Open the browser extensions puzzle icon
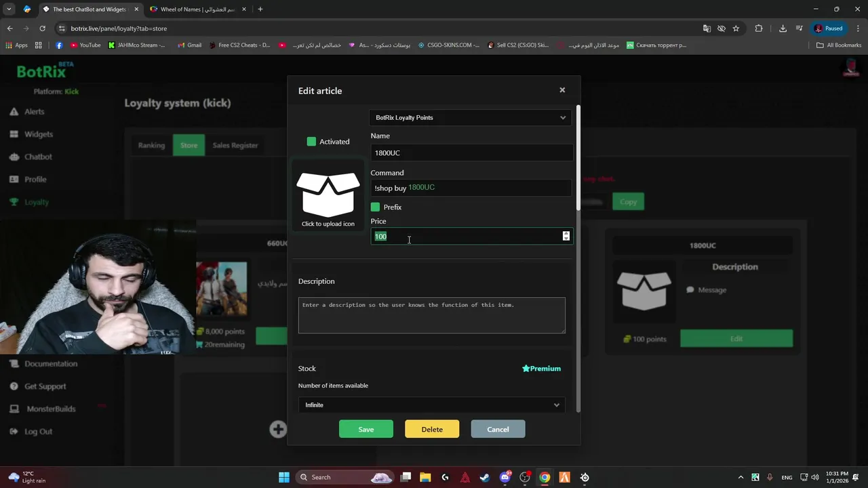The height and width of the screenshot is (488, 868). coord(759,28)
